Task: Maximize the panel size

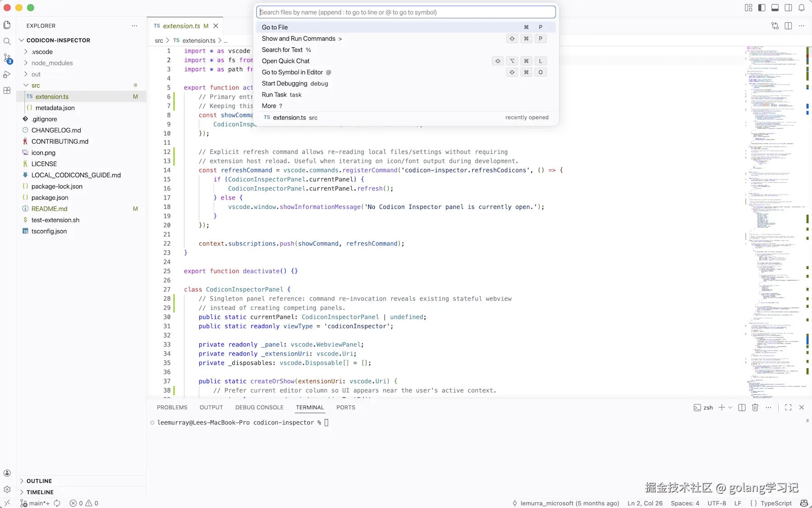Action: click(788, 407)
